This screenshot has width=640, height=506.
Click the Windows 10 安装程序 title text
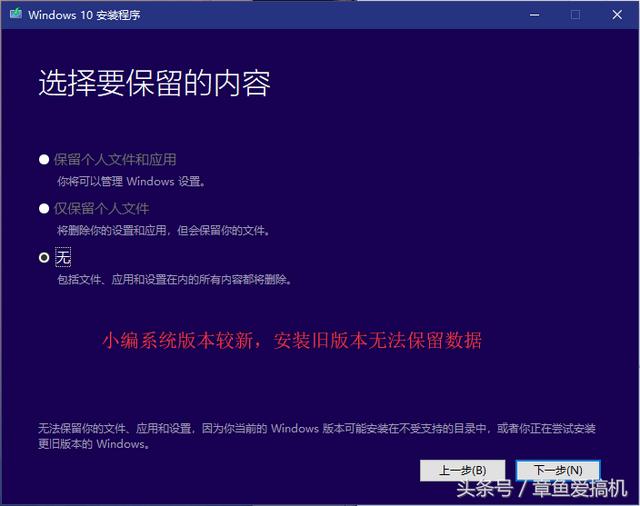coord(84,15)
